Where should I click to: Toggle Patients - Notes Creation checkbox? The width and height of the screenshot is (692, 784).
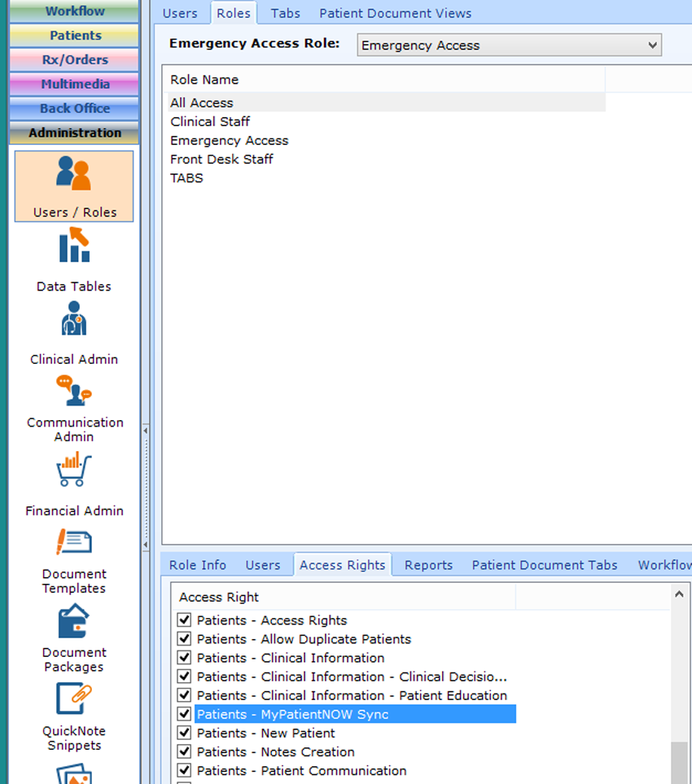coord(184,751)
